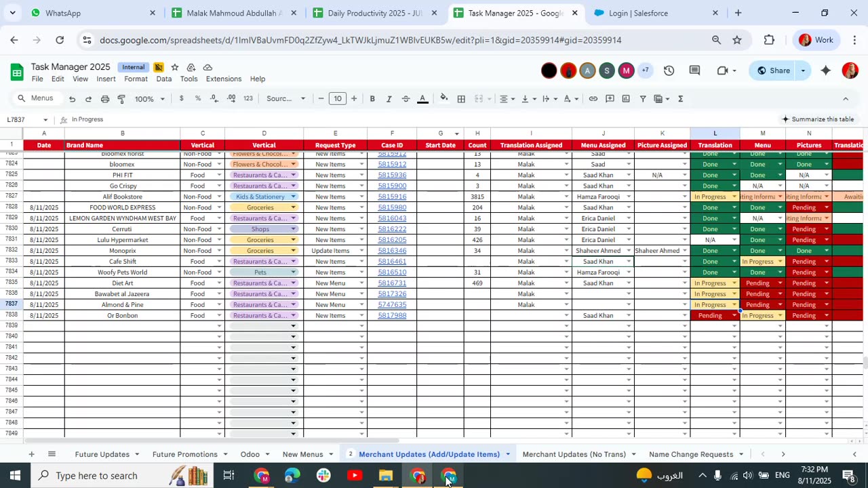Open the fill color picker
The width and height of the screenshot is (868, 488).
pyautogui.click(x=444, y=99)
